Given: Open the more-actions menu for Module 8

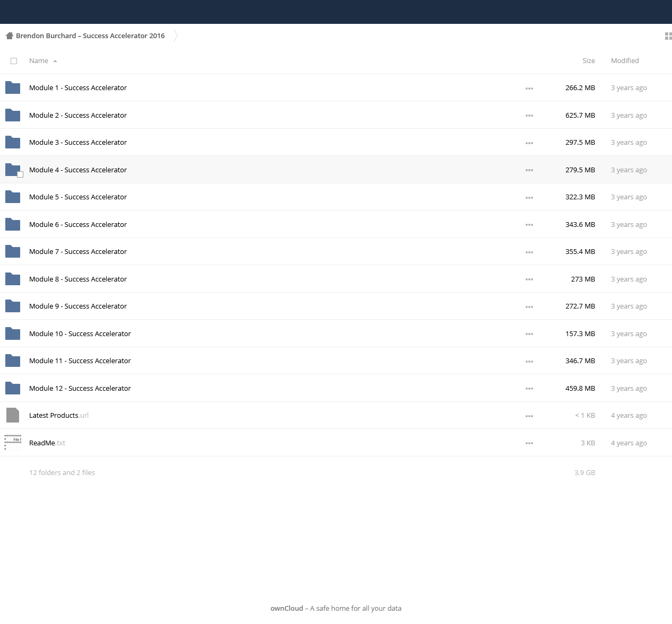Looking at the screenshot, I should click(x=529, y=279).
